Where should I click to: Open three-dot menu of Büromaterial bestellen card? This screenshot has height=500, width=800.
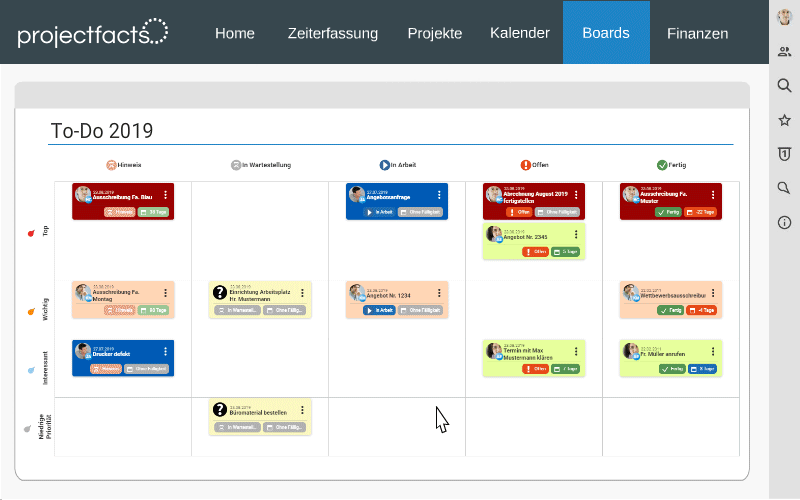(x=302, y=410)
